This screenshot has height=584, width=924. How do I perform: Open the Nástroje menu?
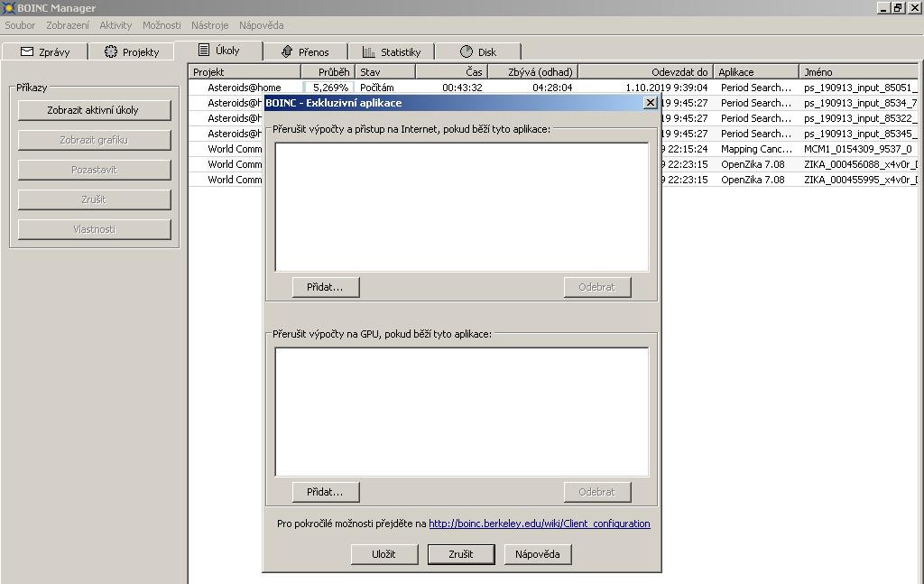tap(209, 25)
